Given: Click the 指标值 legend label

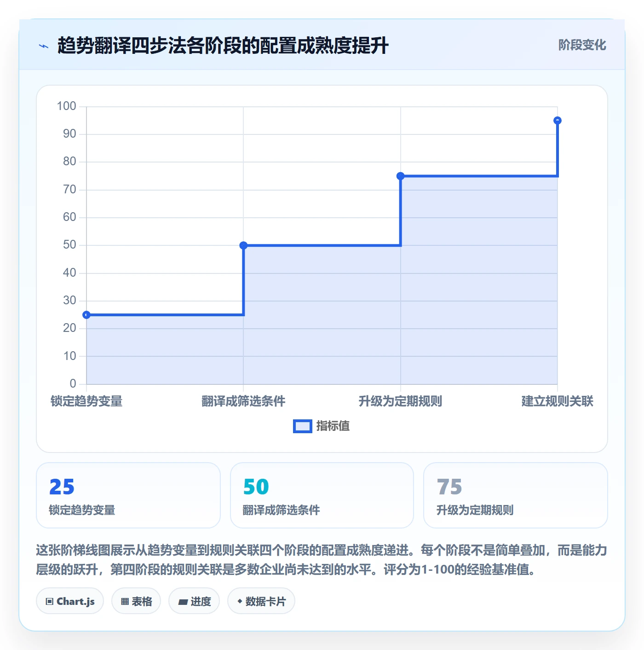Looking at the screenshot, I should [333, 426].
